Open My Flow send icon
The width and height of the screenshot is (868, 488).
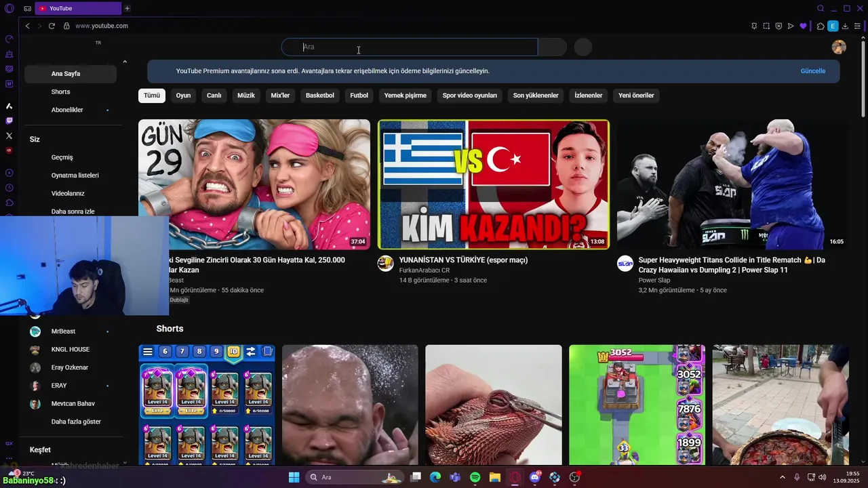click(791, 26)
